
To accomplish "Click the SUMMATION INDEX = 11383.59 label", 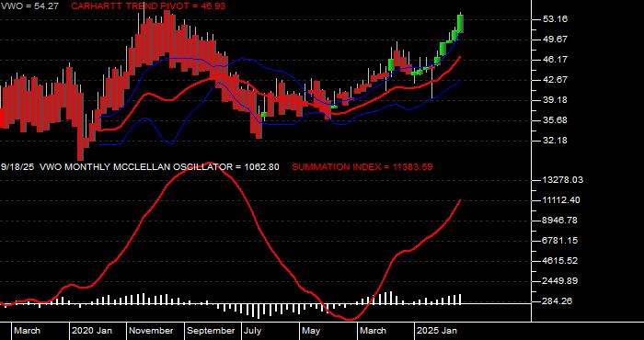I will click(x=362, y=167).
